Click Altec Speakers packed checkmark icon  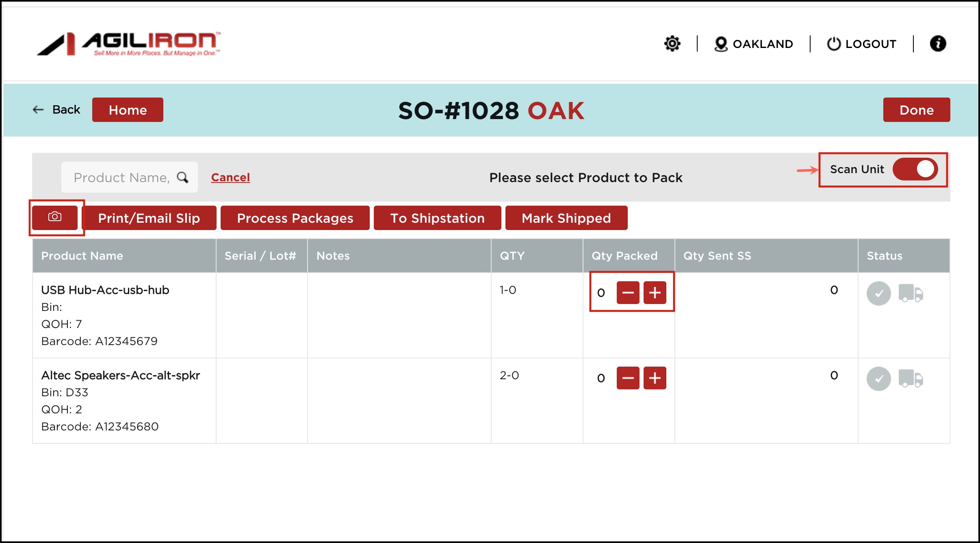click(x=878, y=378)
